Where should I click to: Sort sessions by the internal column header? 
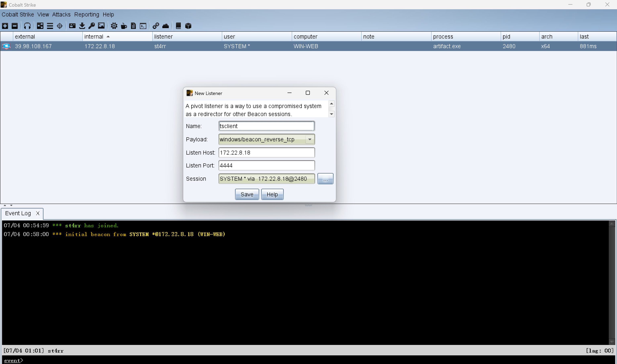click(93, 37)
